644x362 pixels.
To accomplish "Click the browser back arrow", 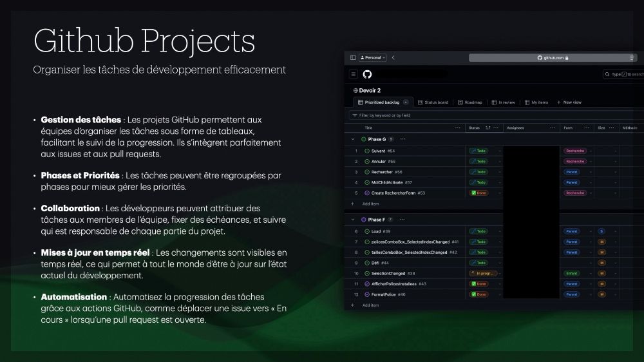I will (x=393, y=57).
